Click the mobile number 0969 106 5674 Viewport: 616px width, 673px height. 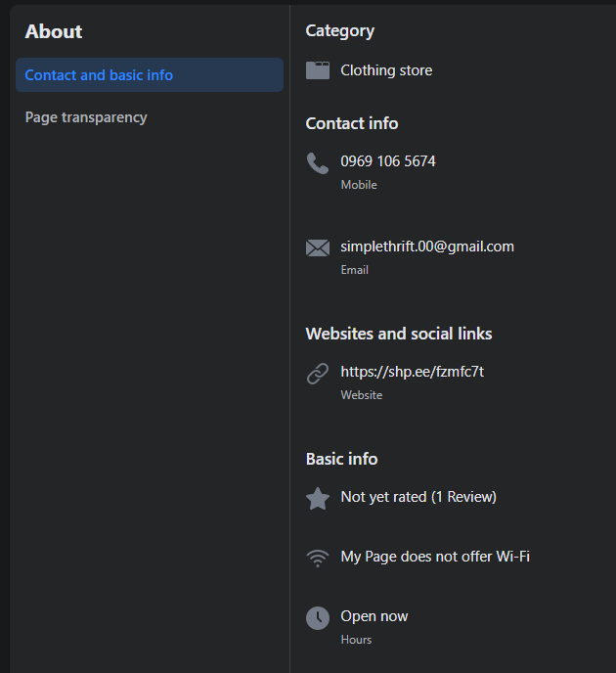click(388, 161)
